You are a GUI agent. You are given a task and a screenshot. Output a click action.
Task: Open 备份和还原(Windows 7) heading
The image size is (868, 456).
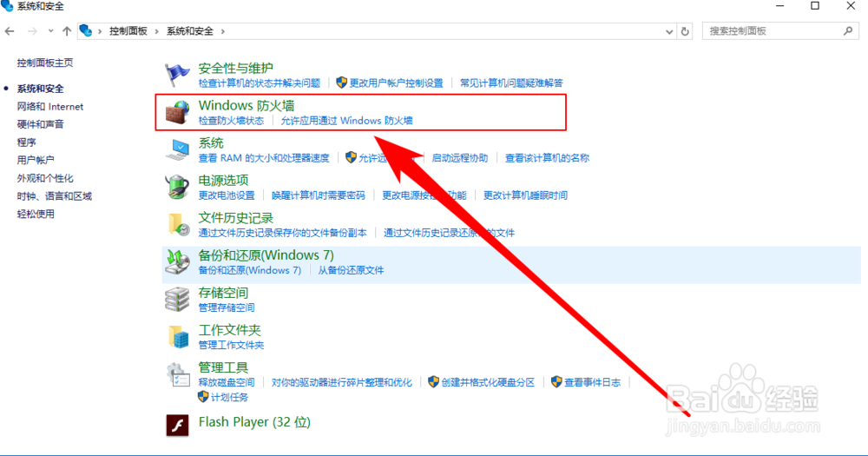[266, 254]
